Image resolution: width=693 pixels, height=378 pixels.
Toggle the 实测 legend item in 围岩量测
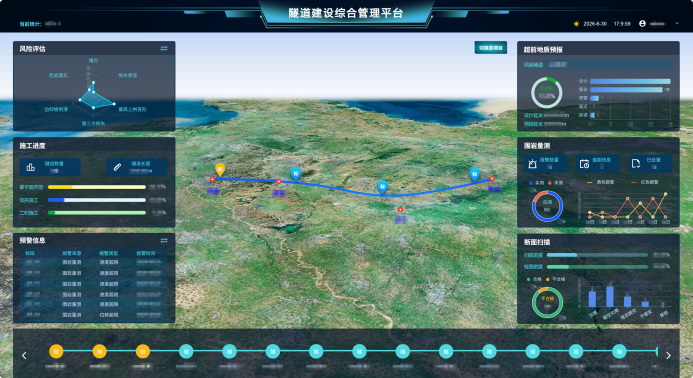pos(537,183)
